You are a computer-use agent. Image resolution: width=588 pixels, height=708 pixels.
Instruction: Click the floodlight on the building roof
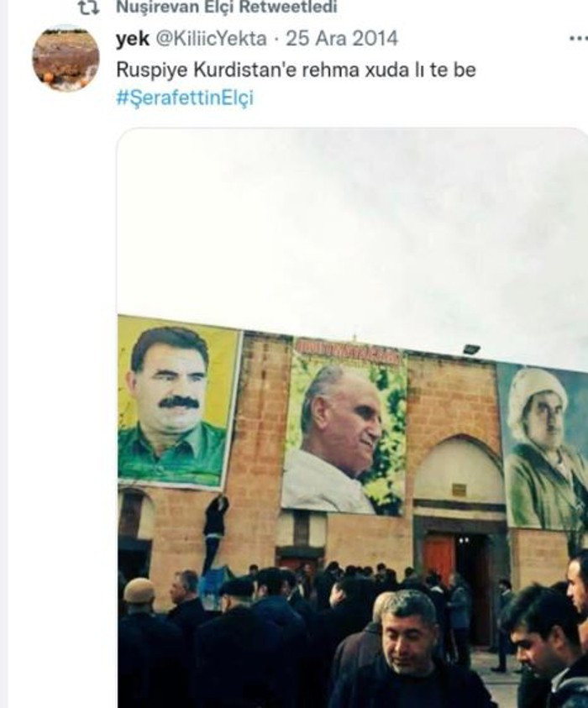[470, 349]
